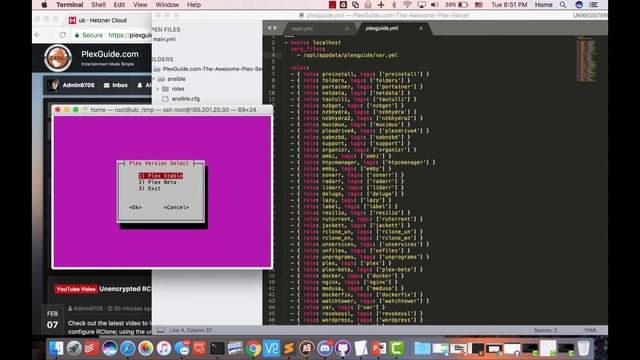Open the Window menu
The height and width of the screenshot is (360, 640).
tap(167, 5)
